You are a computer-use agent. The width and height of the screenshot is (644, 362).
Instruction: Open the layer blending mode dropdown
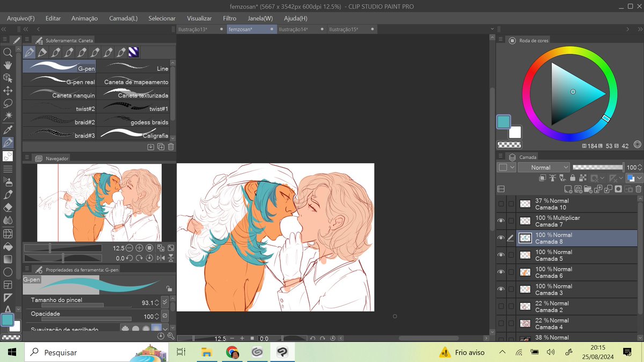click(544, 167)
